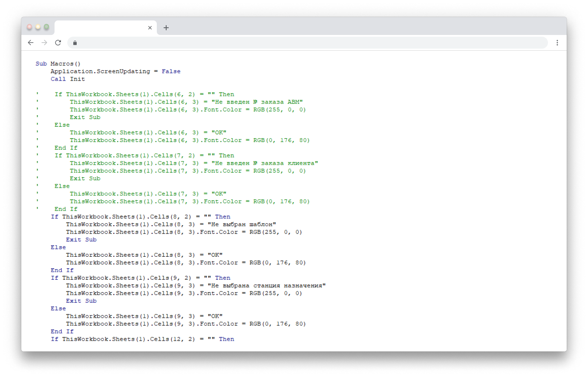
Task: Click the yellow minimize window button
Action: pyautogui.click(x=38, y=27)
